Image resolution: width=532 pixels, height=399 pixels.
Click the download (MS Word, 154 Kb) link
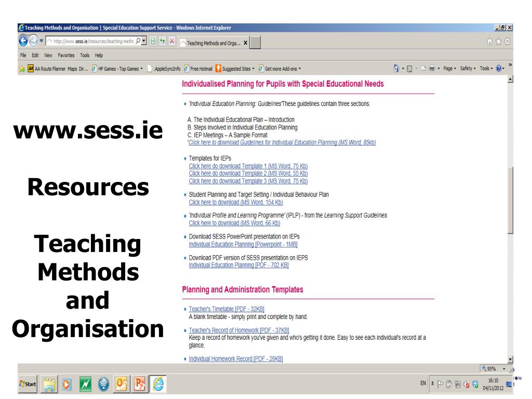click(x=236, y=203)
